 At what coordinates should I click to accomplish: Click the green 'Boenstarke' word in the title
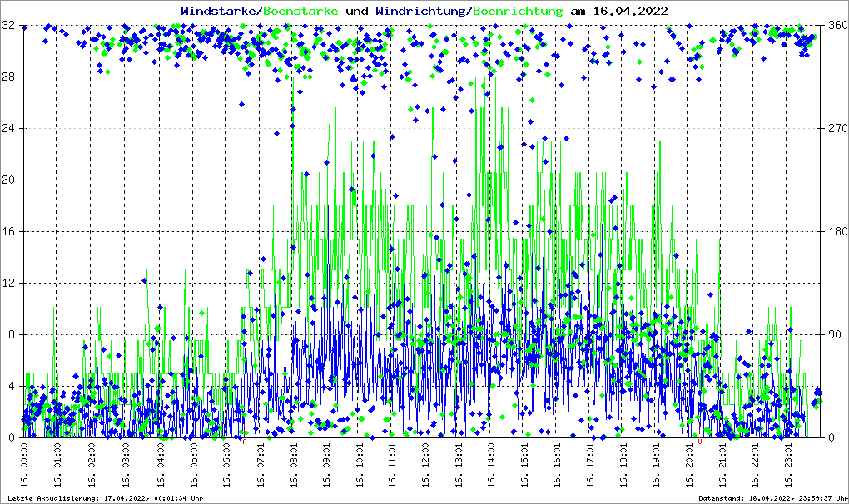[x=300, y=11]
